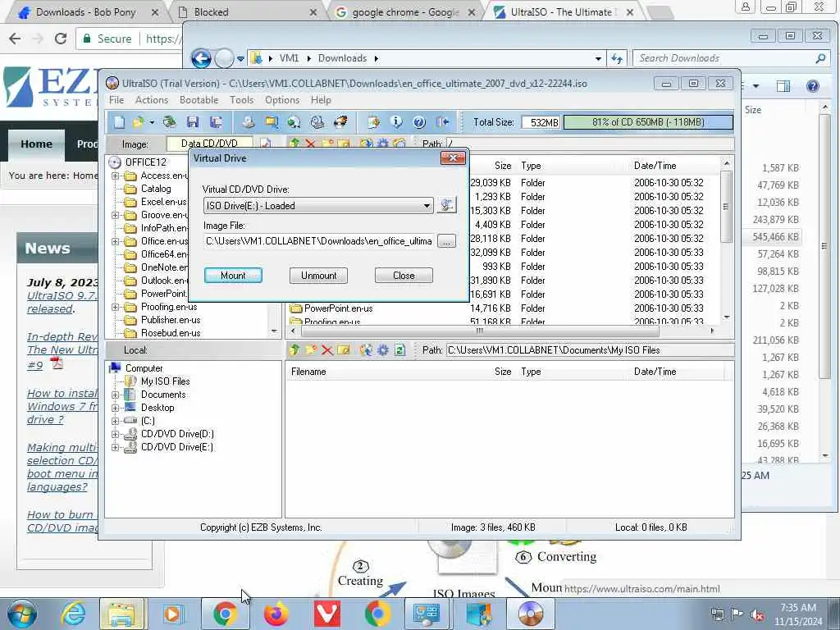840x630 pixels.
Task: Click the UltraISO disc icon on taskbar
Action: click(x=531, y=614)
